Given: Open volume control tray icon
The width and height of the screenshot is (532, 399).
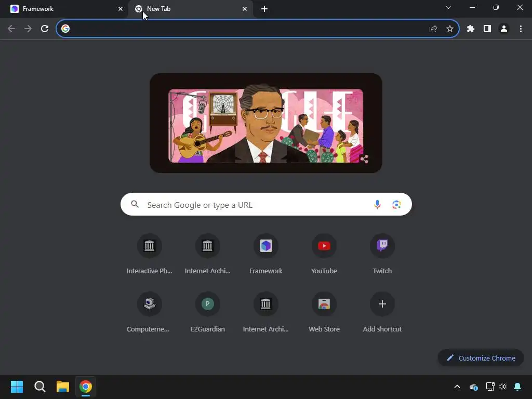Looking at the screenshot, I should pos(502,387).
